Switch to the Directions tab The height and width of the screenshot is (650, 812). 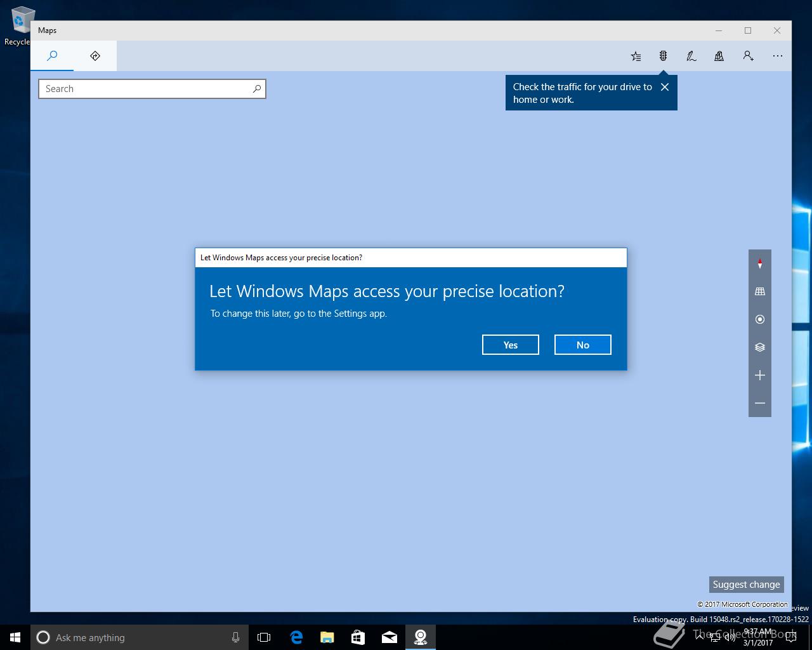[x=95, y=56]
